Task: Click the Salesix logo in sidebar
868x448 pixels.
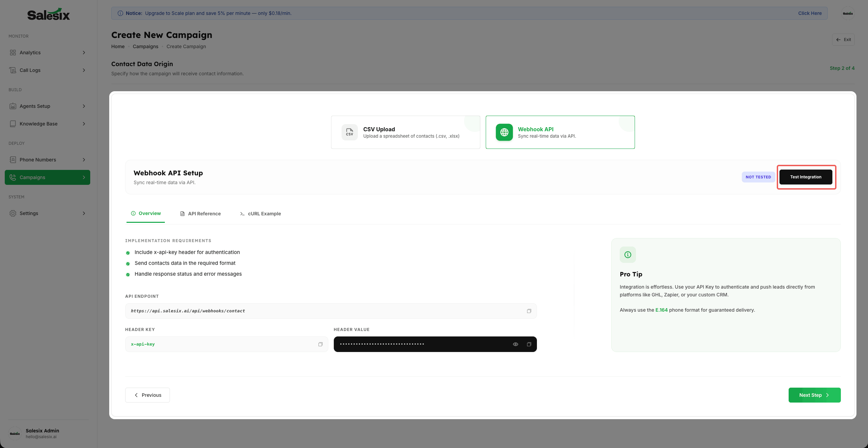Action: click(x=49, y=15)
